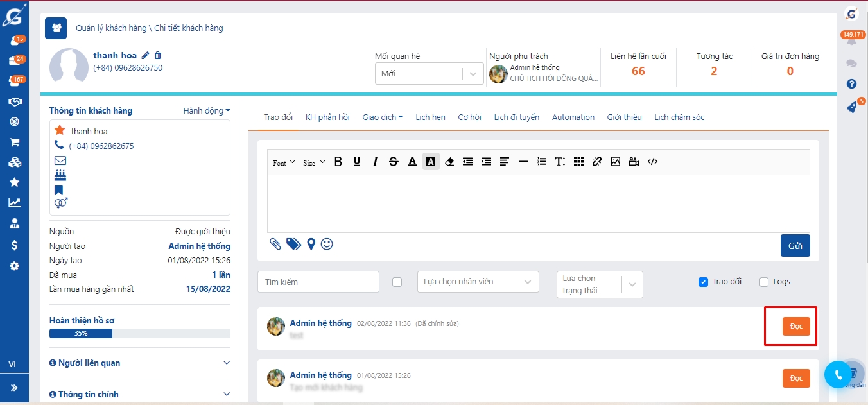Click the trash icon to delete customer

click(158, 56)
